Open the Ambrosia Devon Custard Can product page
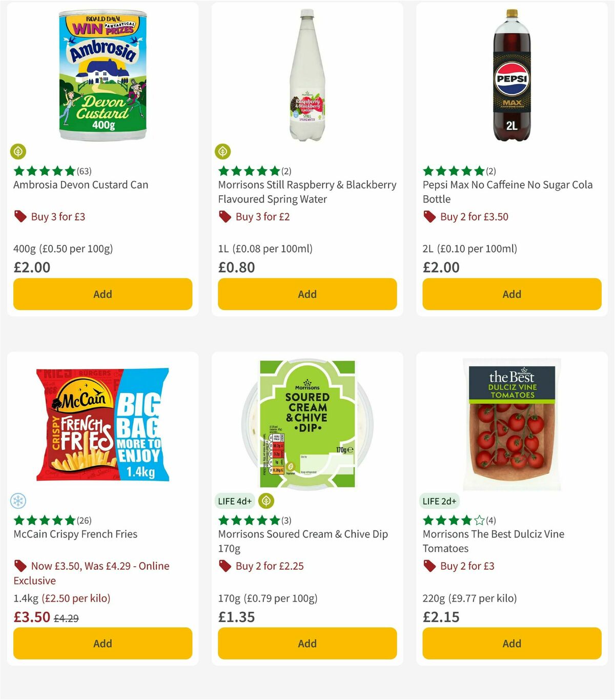This screenshot has width=615, height=700. tap(80, 185)
